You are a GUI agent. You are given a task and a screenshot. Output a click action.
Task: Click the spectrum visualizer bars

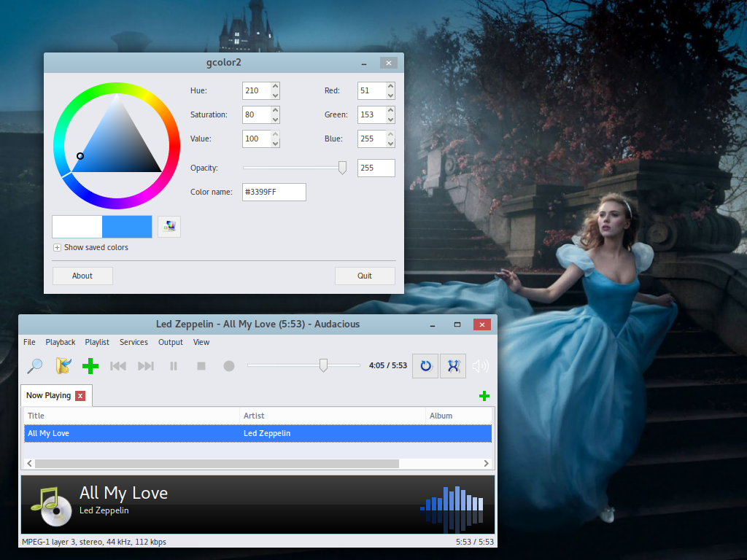click(452, 508)
